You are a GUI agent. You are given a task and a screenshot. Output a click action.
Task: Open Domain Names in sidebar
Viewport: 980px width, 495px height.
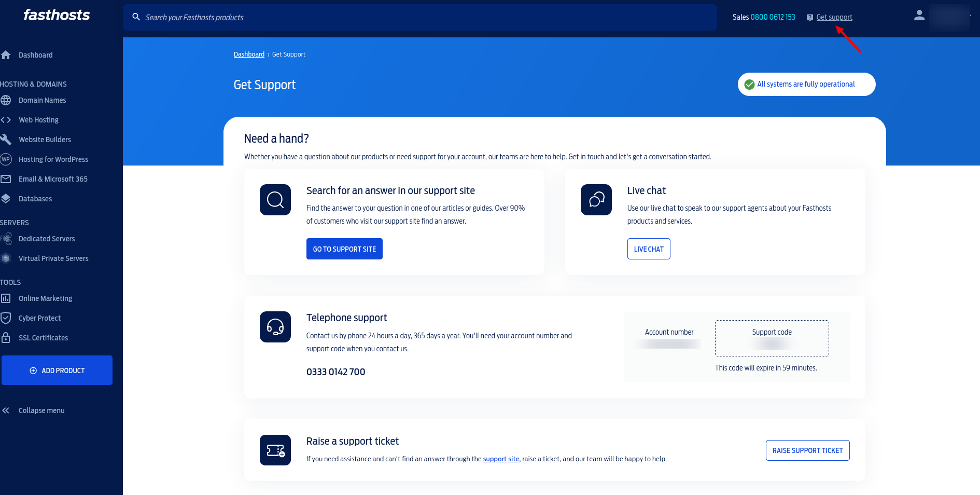click(43, 100)
